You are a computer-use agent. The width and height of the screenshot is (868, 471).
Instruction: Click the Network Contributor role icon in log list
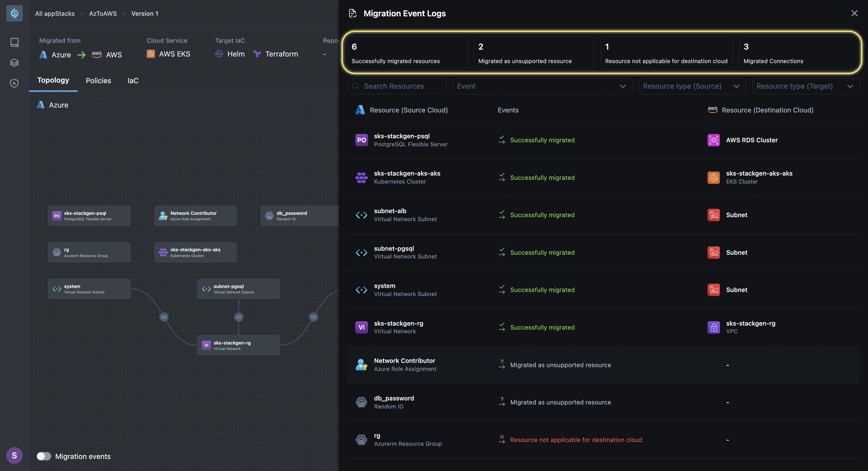[x=362, y=365]
